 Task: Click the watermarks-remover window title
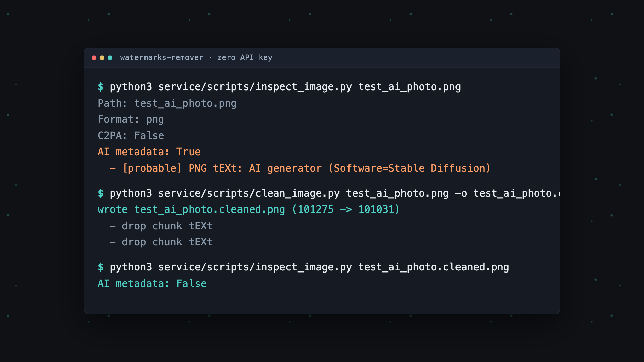[x=162, y=58]
